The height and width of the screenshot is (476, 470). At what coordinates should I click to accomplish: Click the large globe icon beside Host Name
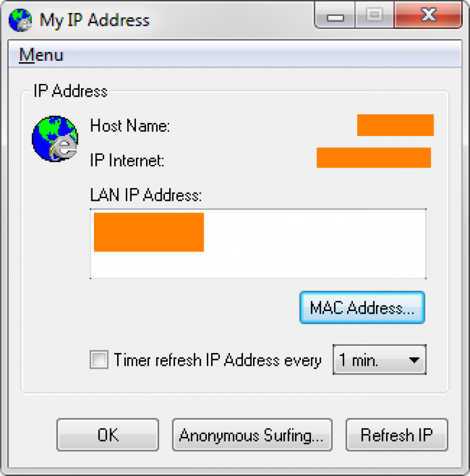[55, 139]
